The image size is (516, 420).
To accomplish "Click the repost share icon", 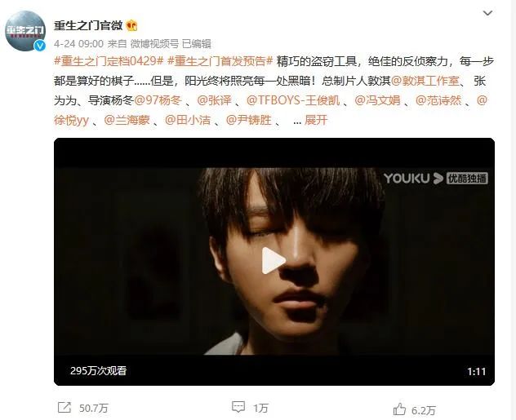I will 64,408.
